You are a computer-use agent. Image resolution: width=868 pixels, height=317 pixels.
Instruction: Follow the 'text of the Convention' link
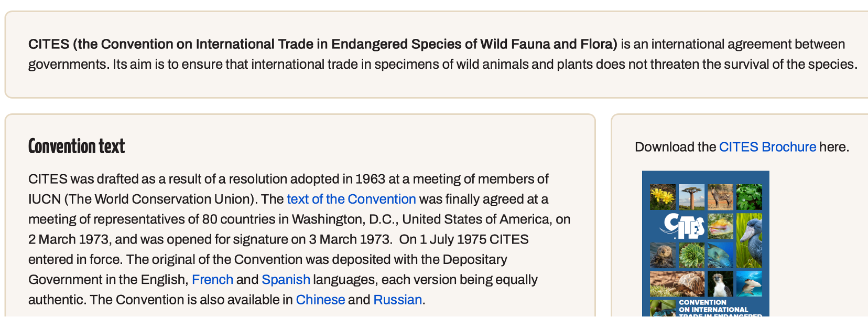pyautogui.click(x=351, y=199)
